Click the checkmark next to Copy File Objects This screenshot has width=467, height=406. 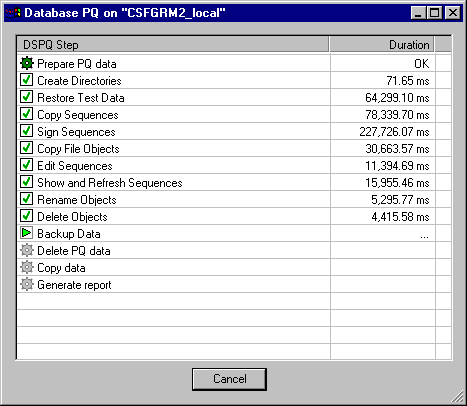(27, 148)
